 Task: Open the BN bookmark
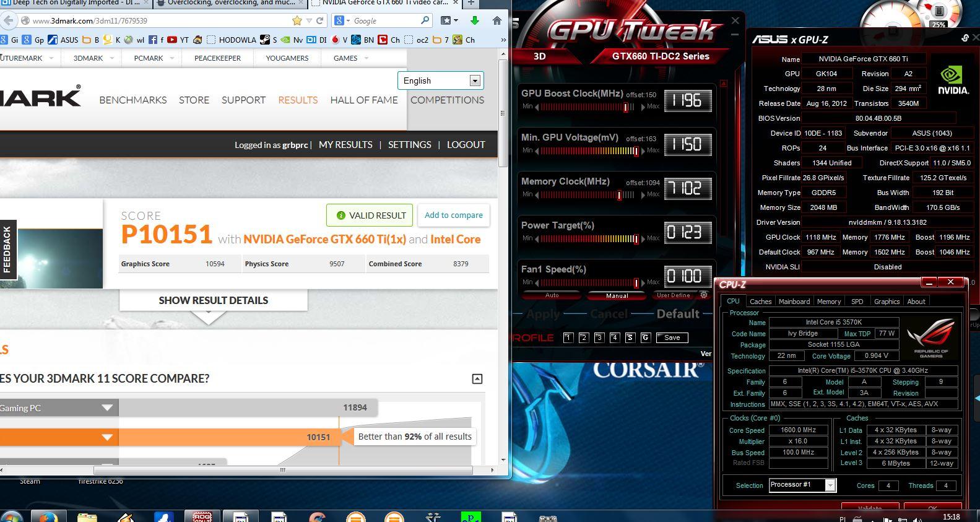coord(363,40)
